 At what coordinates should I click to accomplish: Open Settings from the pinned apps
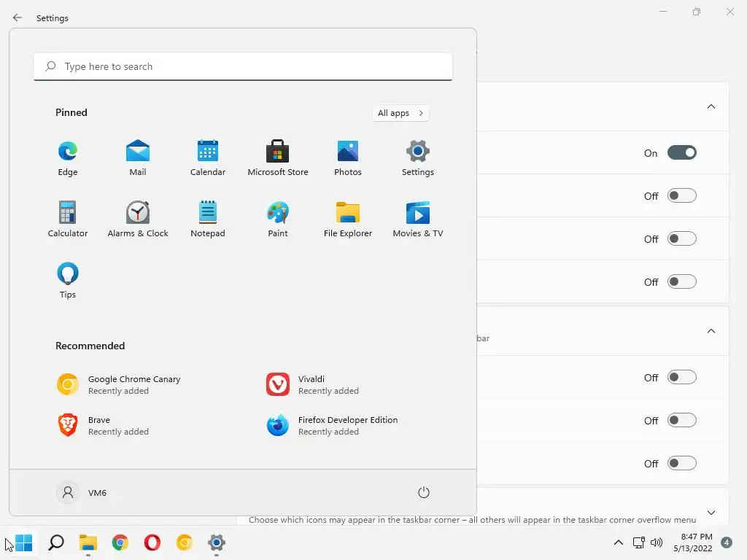[418, 158]
